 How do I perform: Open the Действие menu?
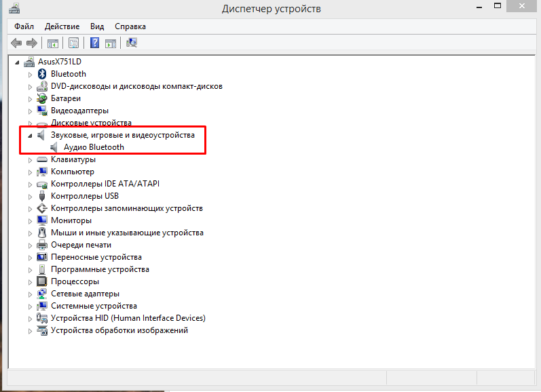click(x=62, y=26)
